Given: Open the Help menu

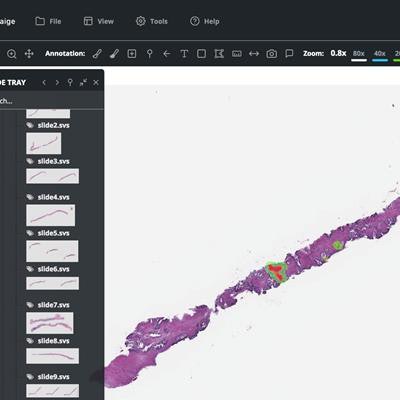Looking at the screenshot, I should point(205,21).
